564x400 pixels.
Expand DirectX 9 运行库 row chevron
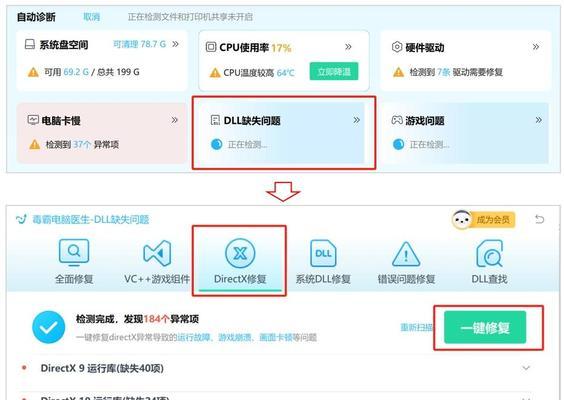[x=526, y=368]
